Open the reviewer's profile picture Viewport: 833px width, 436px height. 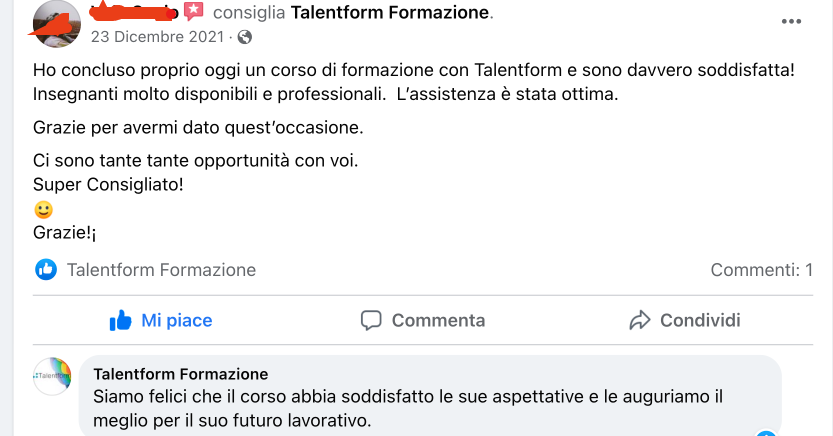(57, 24)
